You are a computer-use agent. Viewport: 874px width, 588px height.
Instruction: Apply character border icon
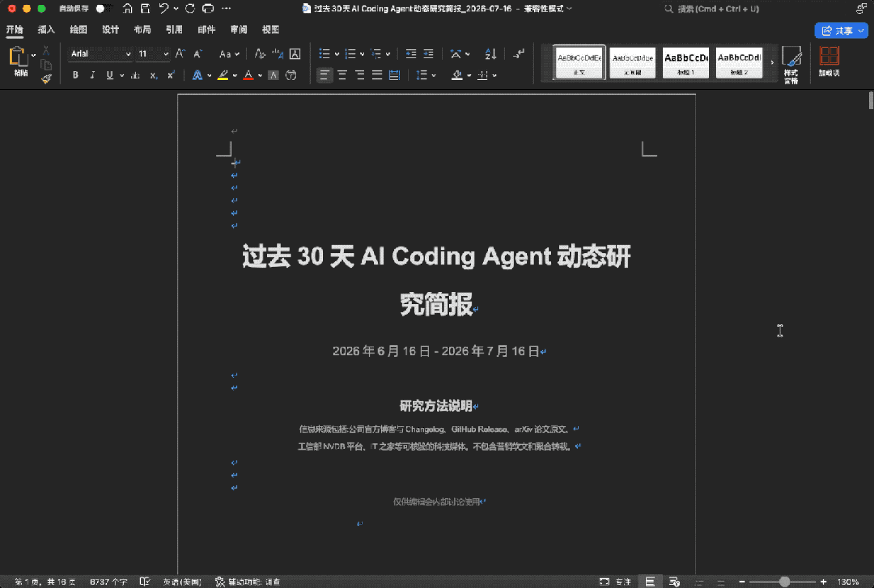point(295,54)
